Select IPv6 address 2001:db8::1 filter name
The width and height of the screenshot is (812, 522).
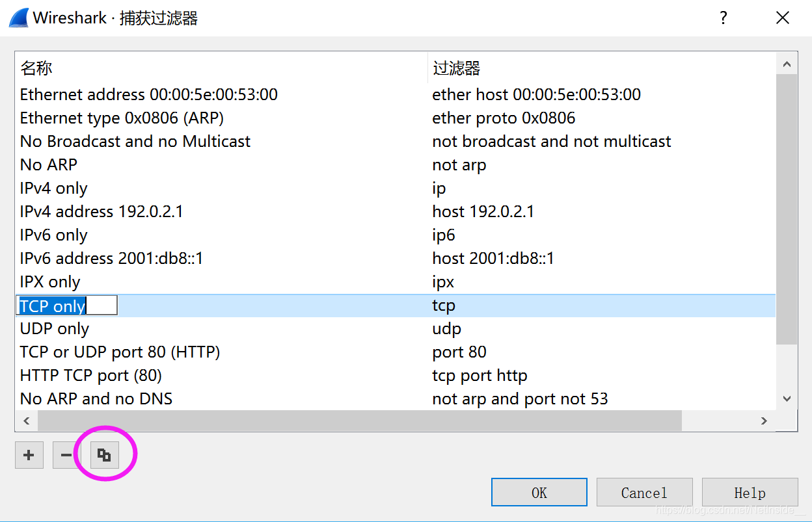pyautogui.click(x=112, y=259)
